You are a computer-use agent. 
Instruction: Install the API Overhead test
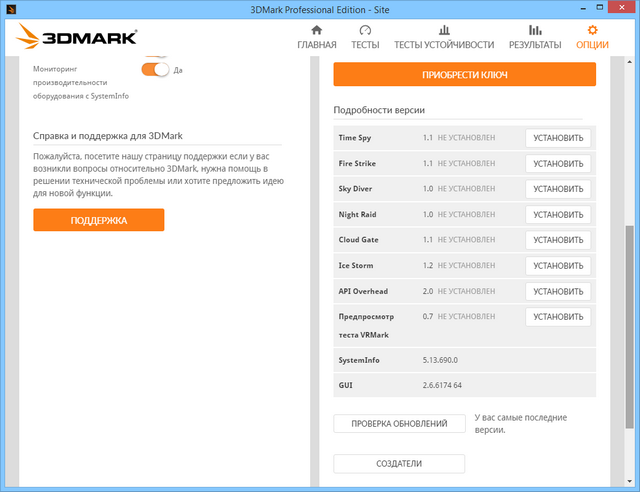click(x=558, y=291)
